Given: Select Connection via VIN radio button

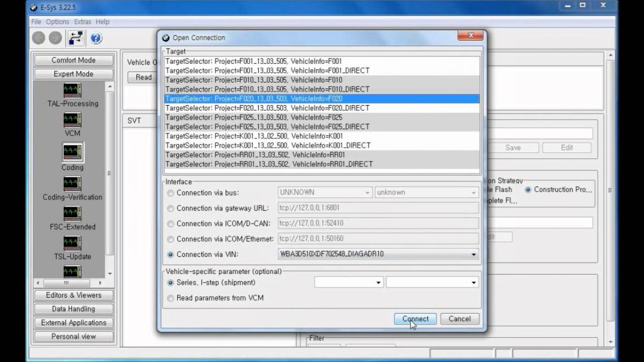Looking at the screenshot, I should click(x=171, y=255).
